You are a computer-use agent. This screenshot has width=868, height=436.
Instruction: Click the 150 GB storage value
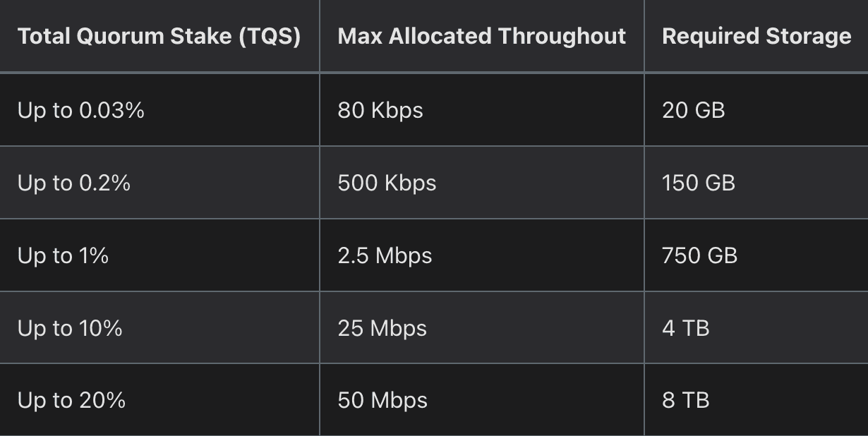point(699,183)
